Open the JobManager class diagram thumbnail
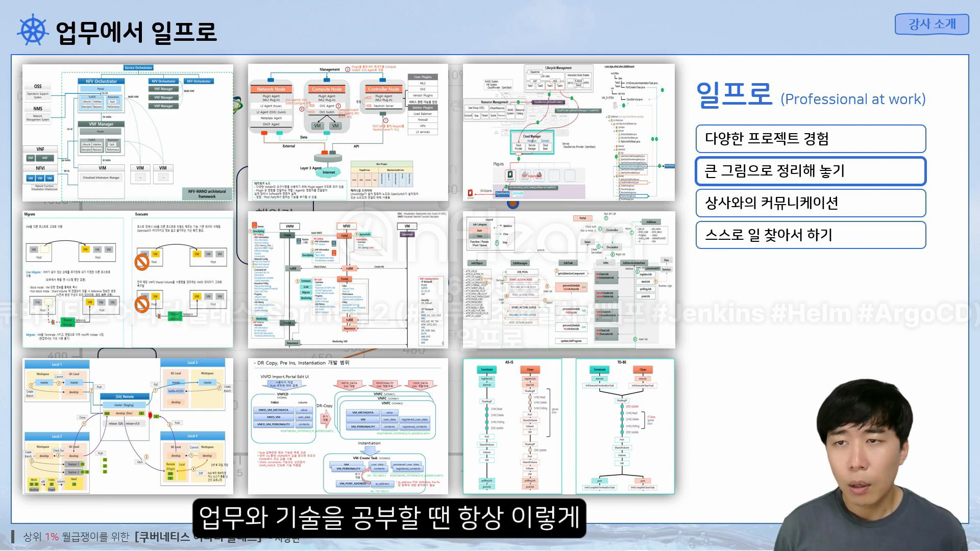This screenshot has width=980, height=551. tap(569, 279)
